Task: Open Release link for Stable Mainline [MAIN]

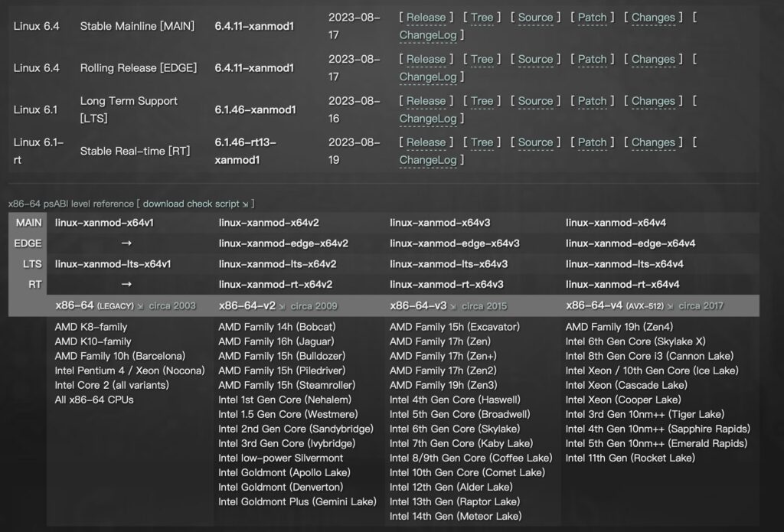Action: click(x=426, y=18)
